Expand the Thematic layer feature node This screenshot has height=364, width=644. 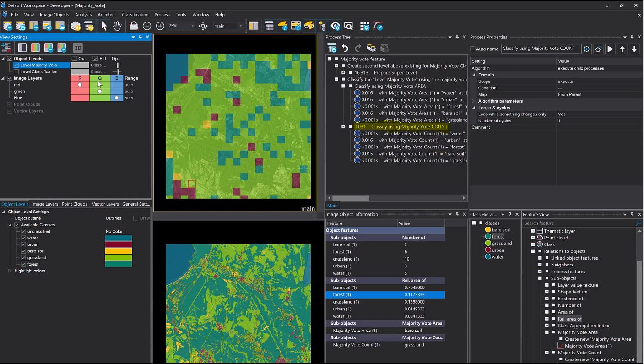tap(533, 231)
